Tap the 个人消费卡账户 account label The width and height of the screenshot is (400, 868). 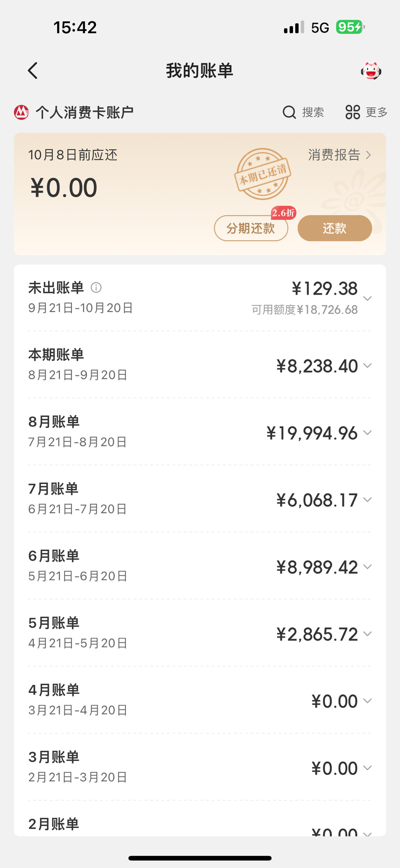[84, 113]
